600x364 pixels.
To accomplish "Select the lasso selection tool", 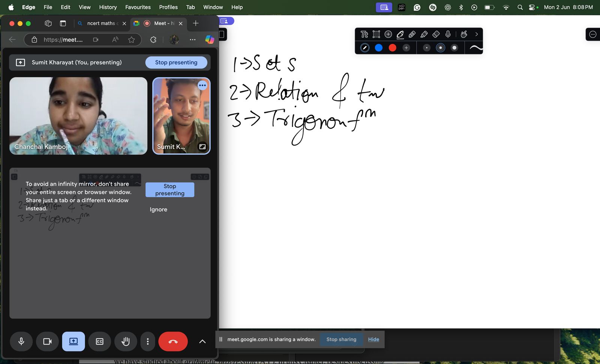I will click(x=376, y=34).
